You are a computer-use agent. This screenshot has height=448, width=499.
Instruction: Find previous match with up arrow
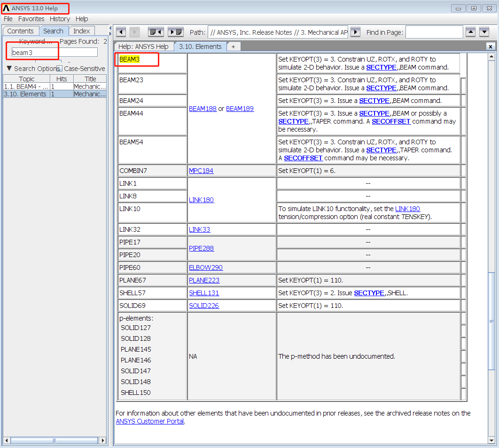(x=470, y=32)
